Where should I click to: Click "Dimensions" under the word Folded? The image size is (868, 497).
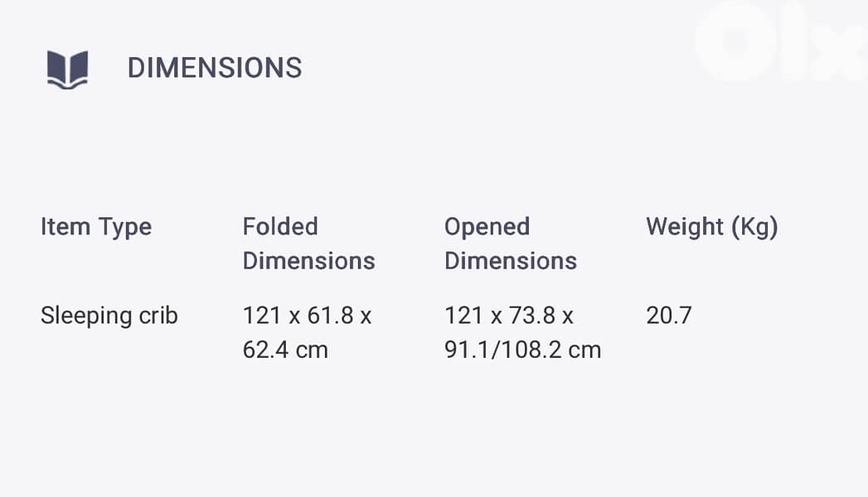308,261
